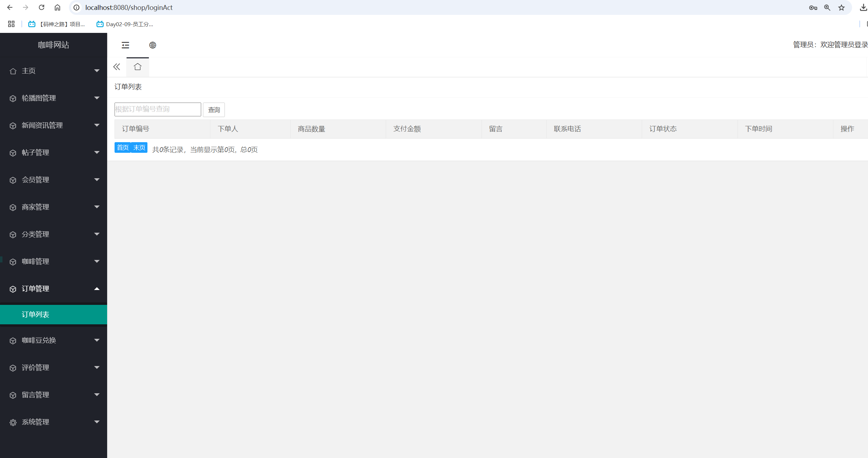The width and height of the screenshot is (868, 458).
Task: Click the browser zoom magnifier icon
Action: (x=827, y=7)
